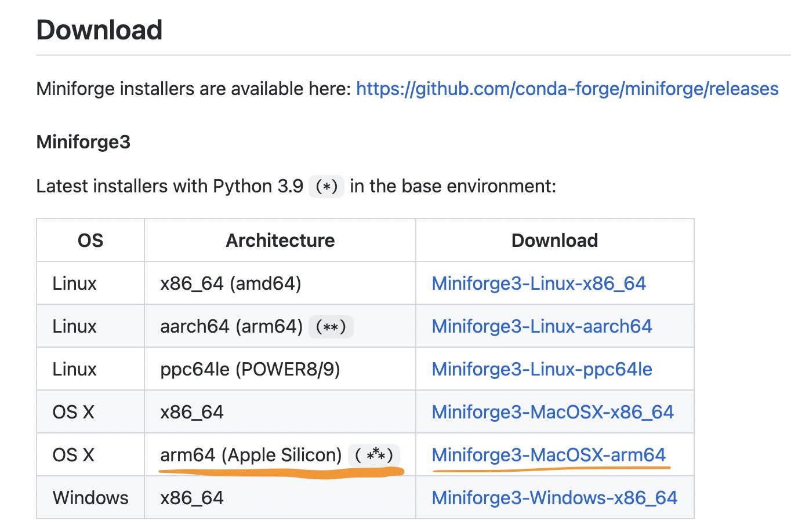The width and height of the screenshot is (791, 532).
Task: Click the (*) footnote marker after Python 3.9
Action: (x=326, y=186)
